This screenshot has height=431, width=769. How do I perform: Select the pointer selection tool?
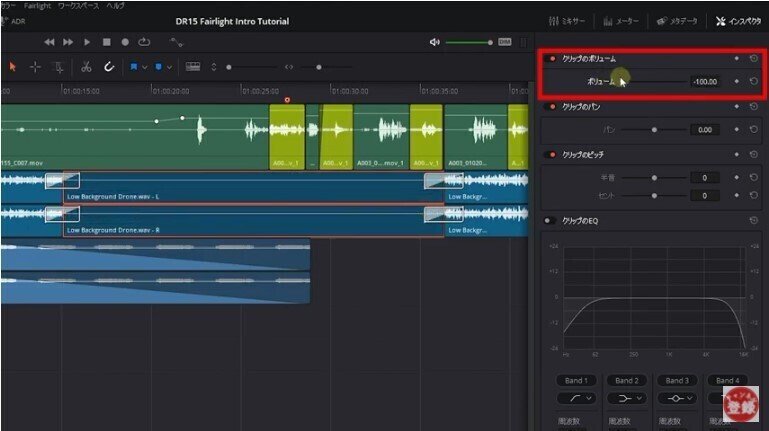point(12,67)
